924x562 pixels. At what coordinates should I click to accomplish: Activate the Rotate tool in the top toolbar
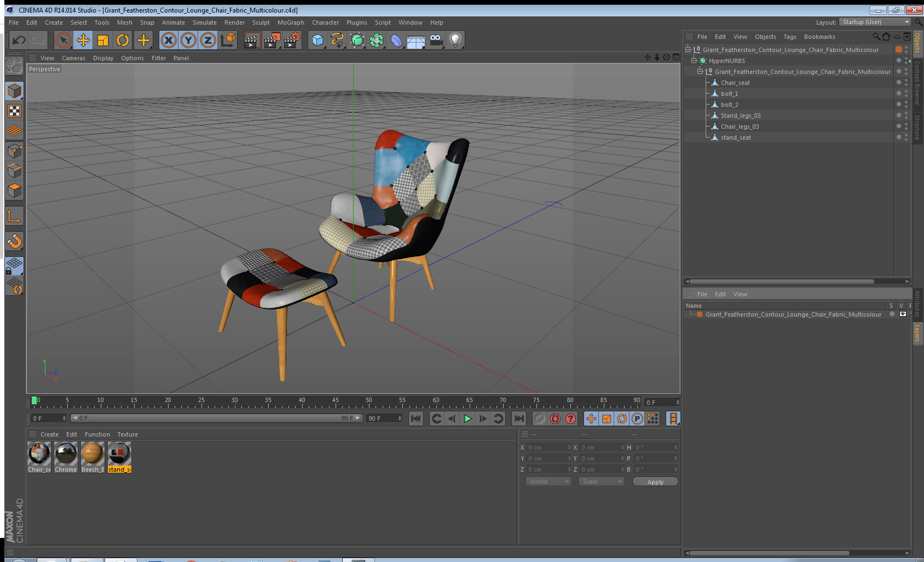[x=123, y=40]
